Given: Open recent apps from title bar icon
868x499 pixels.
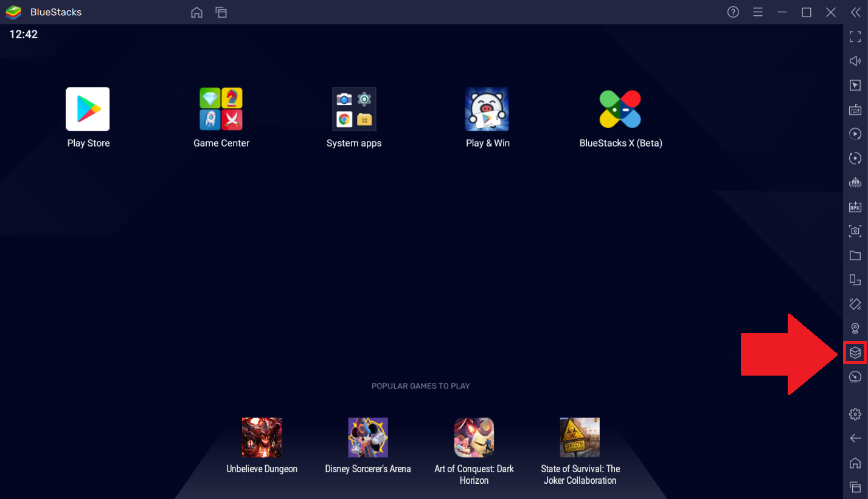Looking at the screenshot, I should [221, 12].
